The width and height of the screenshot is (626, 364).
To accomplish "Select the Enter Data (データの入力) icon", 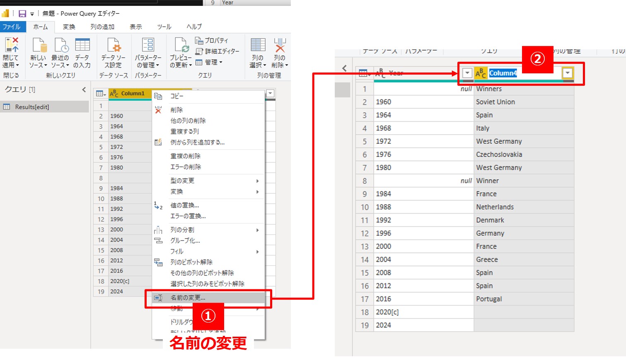I will [82, 46].
